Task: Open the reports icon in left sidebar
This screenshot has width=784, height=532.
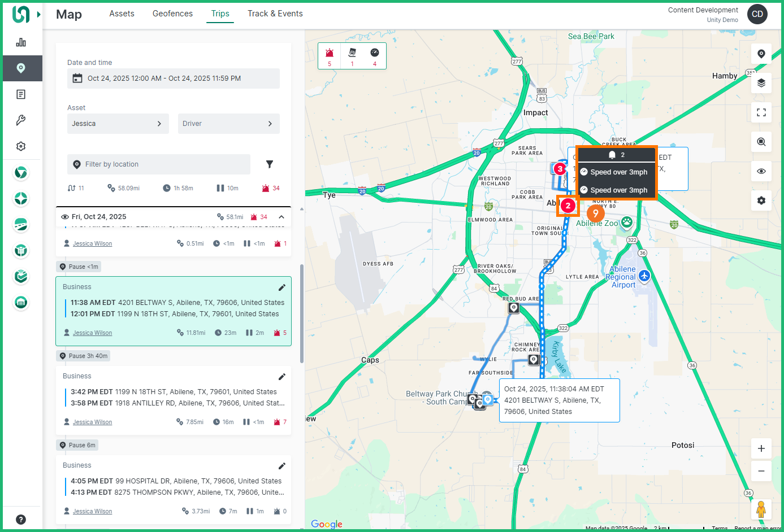Action: 21,94
